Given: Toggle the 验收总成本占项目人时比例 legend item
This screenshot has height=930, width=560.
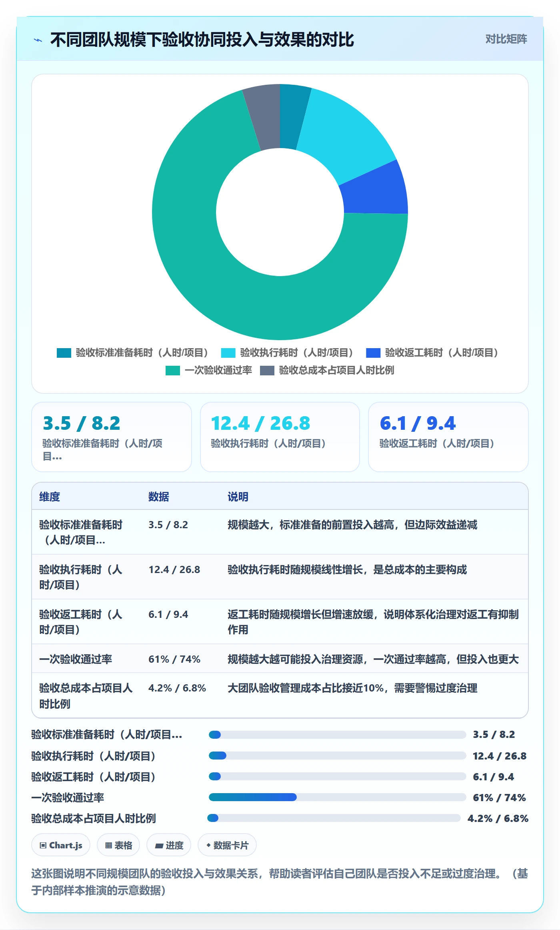Looking at the screenshot, I should (327, 370).
